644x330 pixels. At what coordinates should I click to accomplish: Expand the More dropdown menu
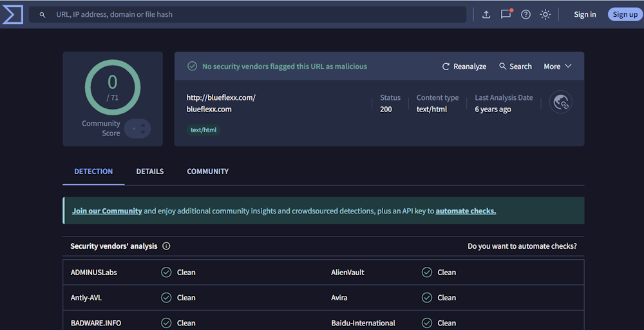click(x=557, y=66)
